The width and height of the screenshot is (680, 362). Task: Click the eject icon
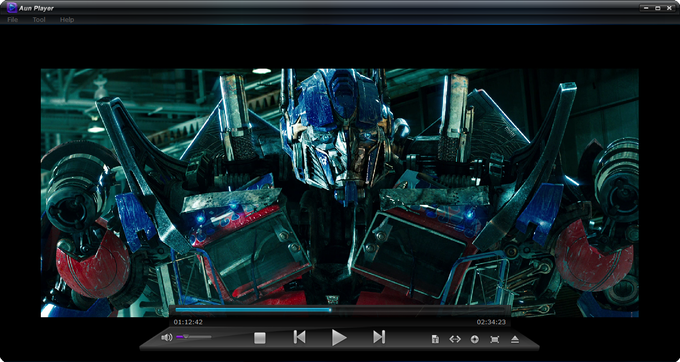point(515,339)
